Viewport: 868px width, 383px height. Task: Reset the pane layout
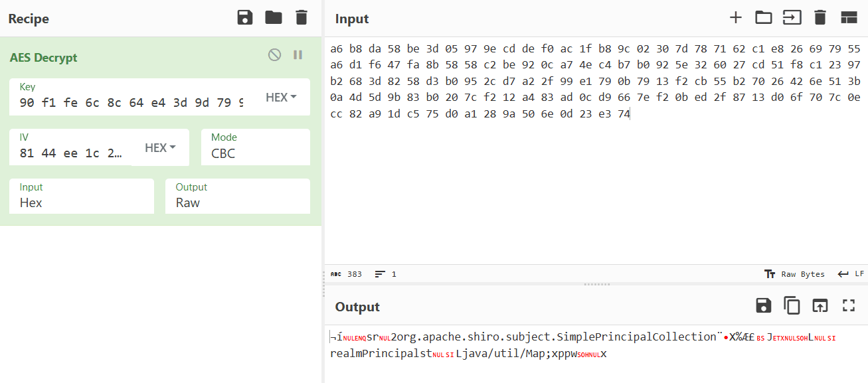click(x=849, y=18)
